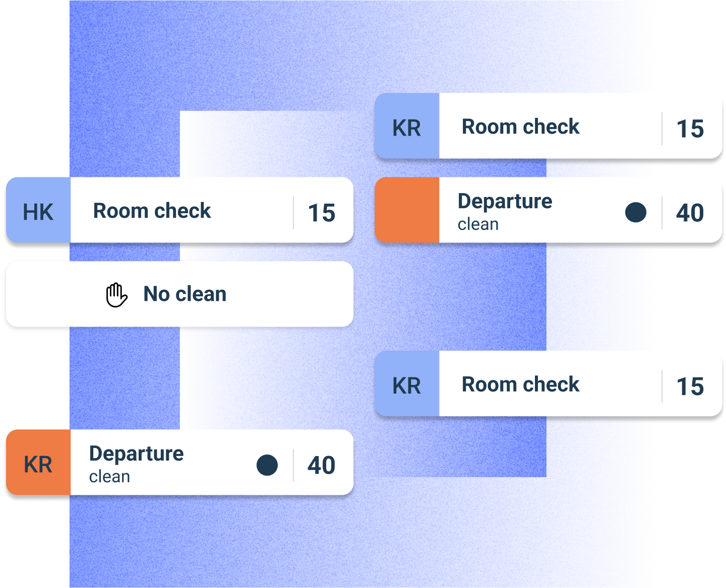
Task: Click the KR badge on the lowest right-side Room check card
Action: click(407, 385)
